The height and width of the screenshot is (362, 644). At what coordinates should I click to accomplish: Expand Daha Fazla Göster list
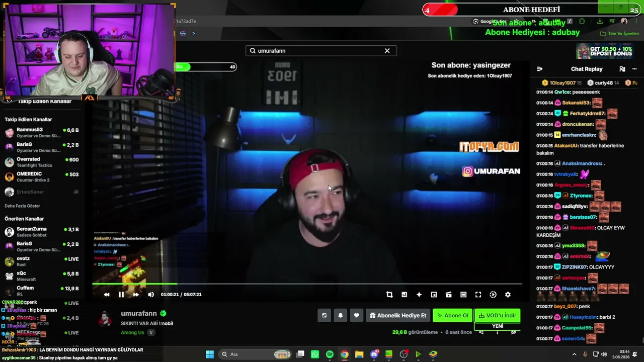click(22, 206)
